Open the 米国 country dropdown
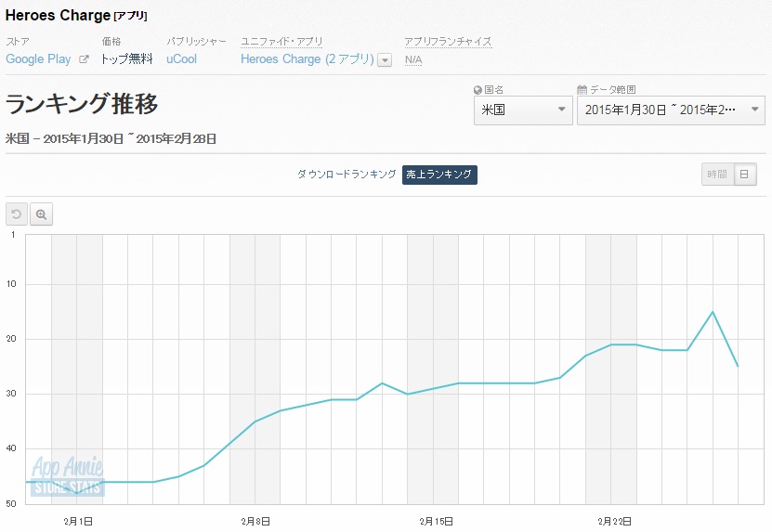 [x=523, y=110]
